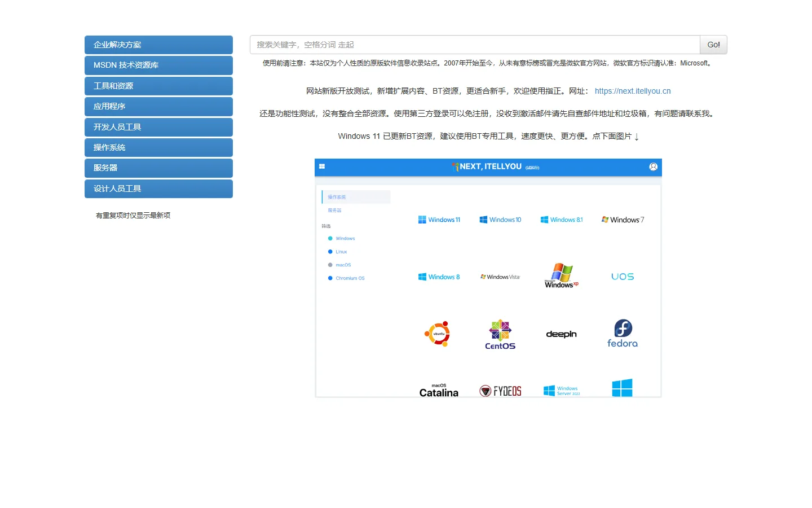Click the Go! search button
This screenshot has height=508, width=812.
[x=713, y=45]
